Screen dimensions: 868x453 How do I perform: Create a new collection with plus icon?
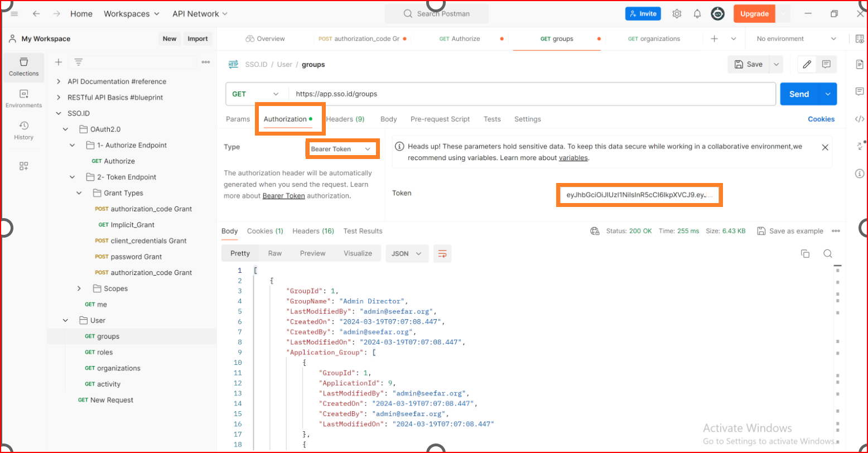[x=58, y=62]
